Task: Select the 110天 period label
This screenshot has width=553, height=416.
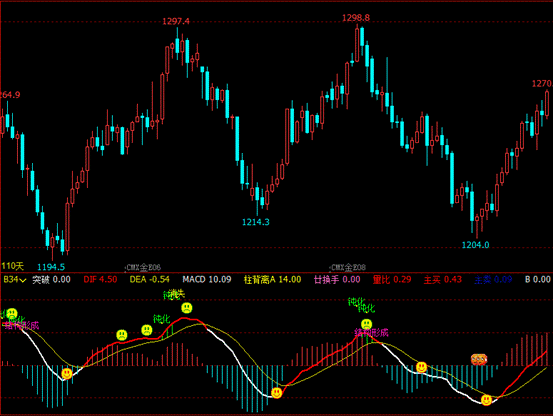Action: click(x=12, y=266)
